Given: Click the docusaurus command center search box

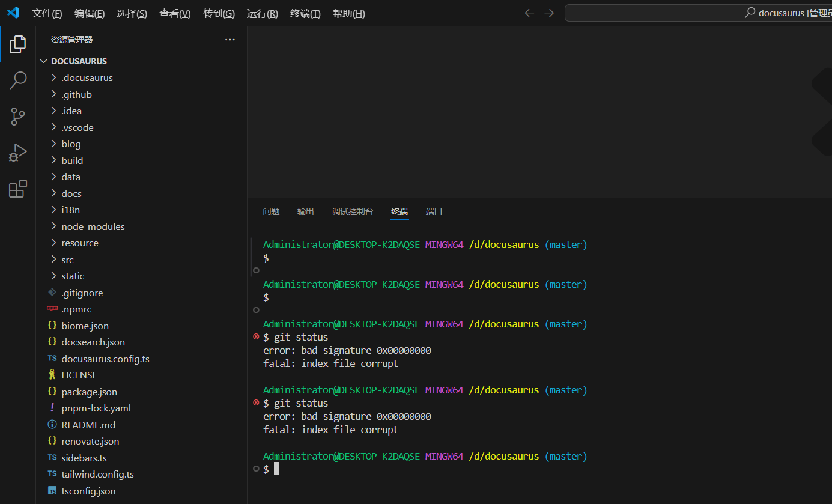Looking at the screenshot, I should 698,13.
